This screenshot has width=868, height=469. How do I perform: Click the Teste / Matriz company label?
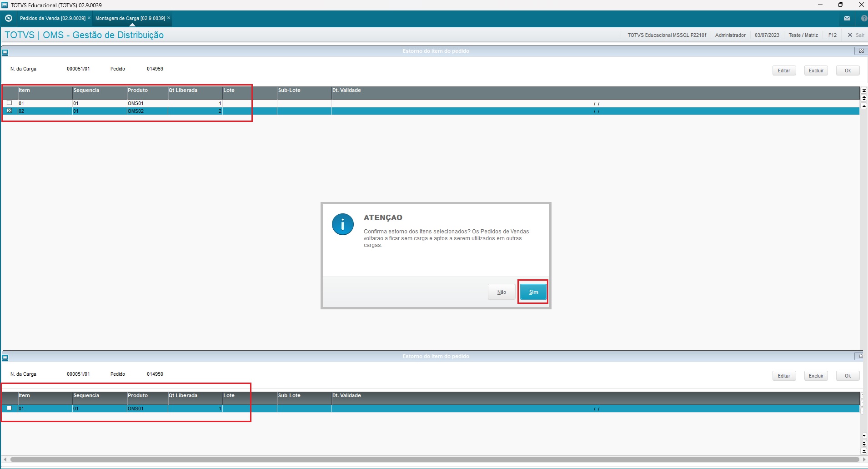pyautogui.click(x=803, y=35)
